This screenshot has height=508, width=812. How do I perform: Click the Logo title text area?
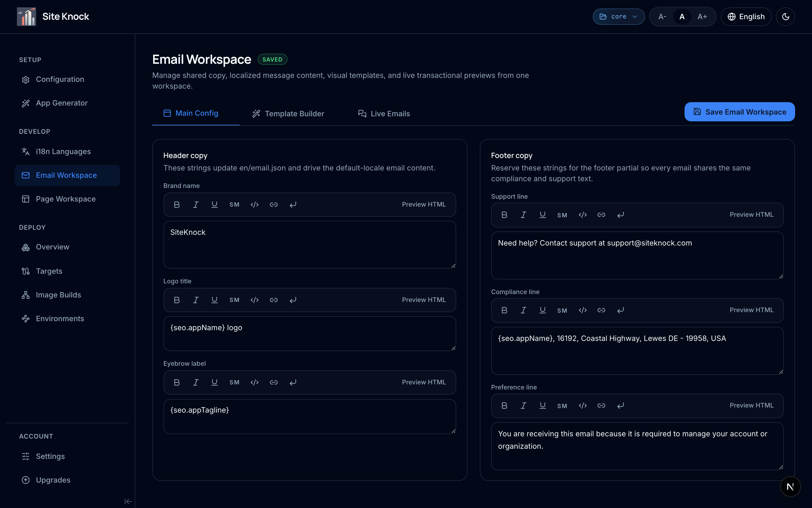[309, 334]
